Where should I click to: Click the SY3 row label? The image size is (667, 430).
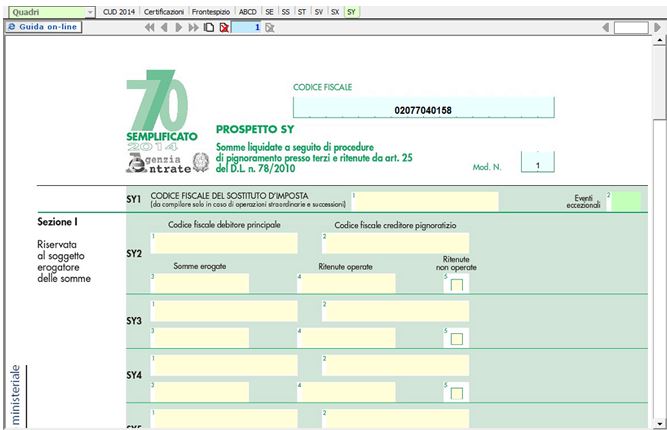[134, 321]
